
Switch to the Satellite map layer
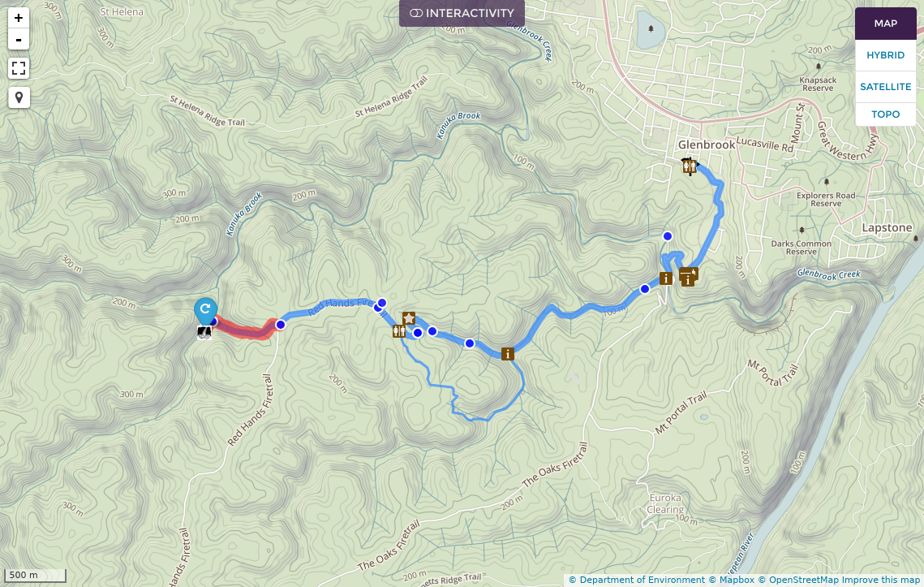[x=885, y=87]
